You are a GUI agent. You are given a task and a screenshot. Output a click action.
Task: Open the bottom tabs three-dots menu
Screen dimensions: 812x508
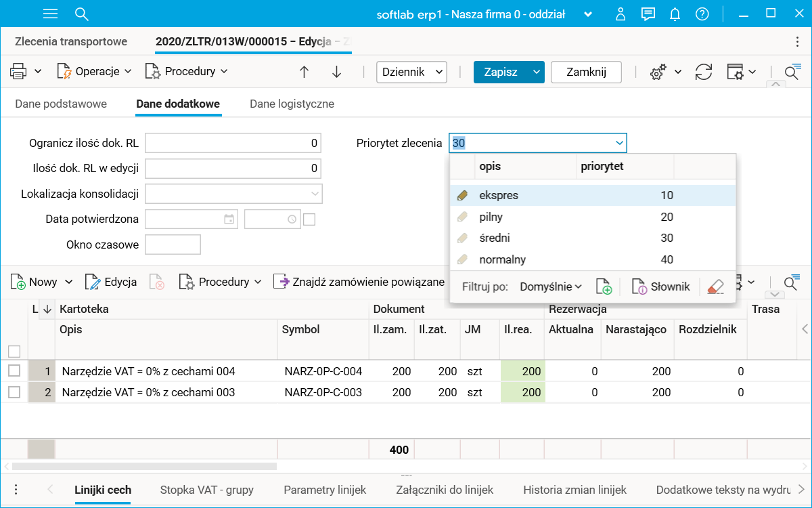[x=16, y=490]
